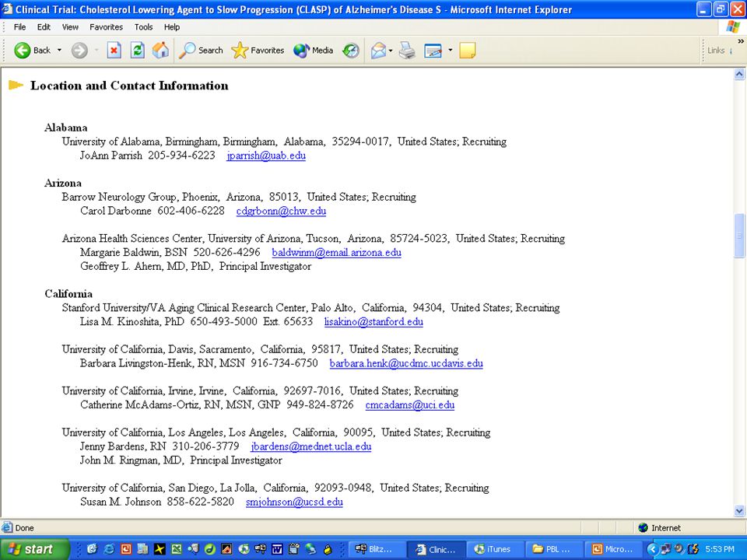Open the Back history dropdown arrow

coord(60,50)
